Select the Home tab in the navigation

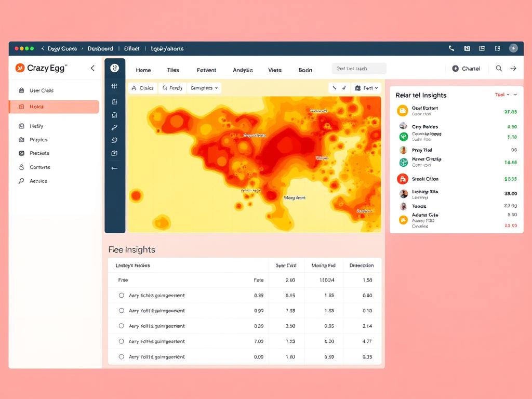click(x=143, y=70)
